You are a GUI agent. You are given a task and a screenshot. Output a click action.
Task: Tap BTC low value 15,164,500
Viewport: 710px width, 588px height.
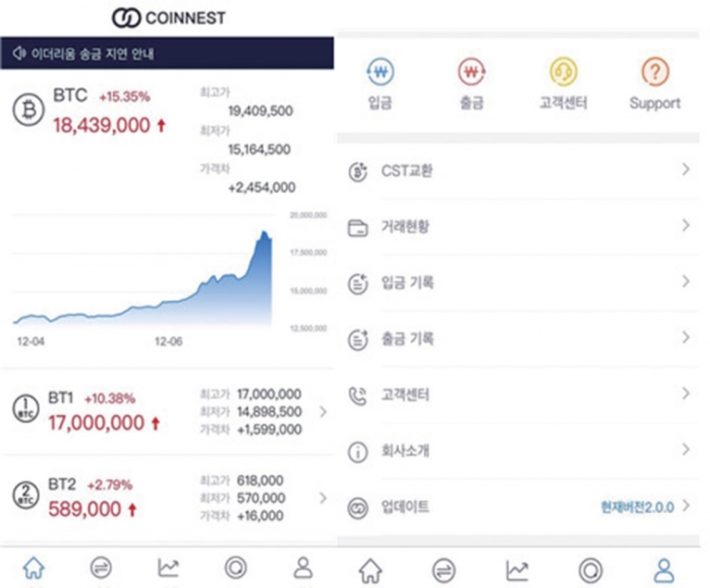(x=259, y=149)
